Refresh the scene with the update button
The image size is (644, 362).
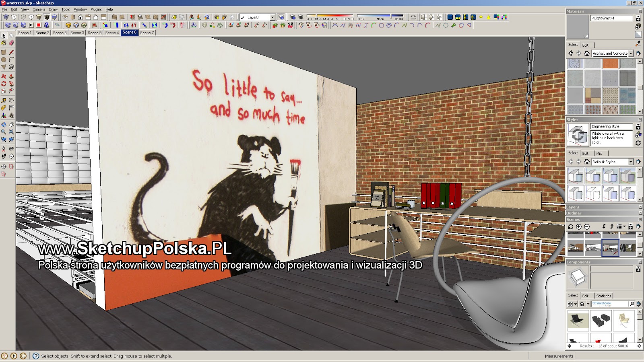[x=571, y=227]
